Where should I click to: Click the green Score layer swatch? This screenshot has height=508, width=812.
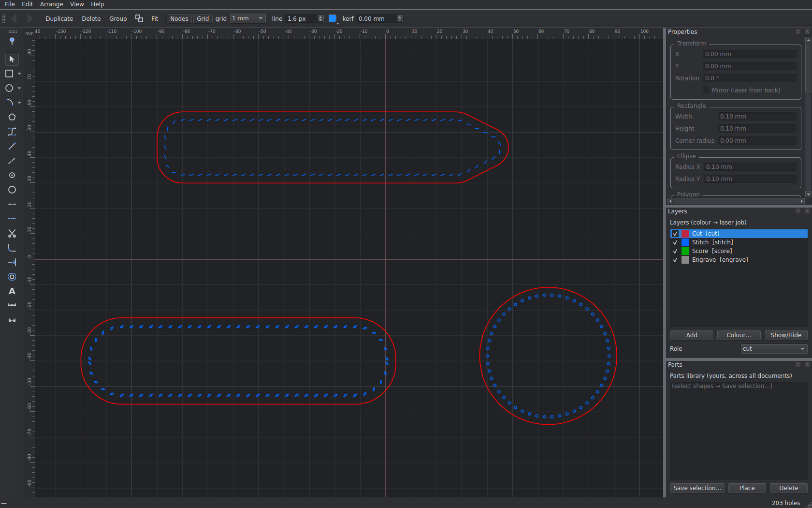685,251
